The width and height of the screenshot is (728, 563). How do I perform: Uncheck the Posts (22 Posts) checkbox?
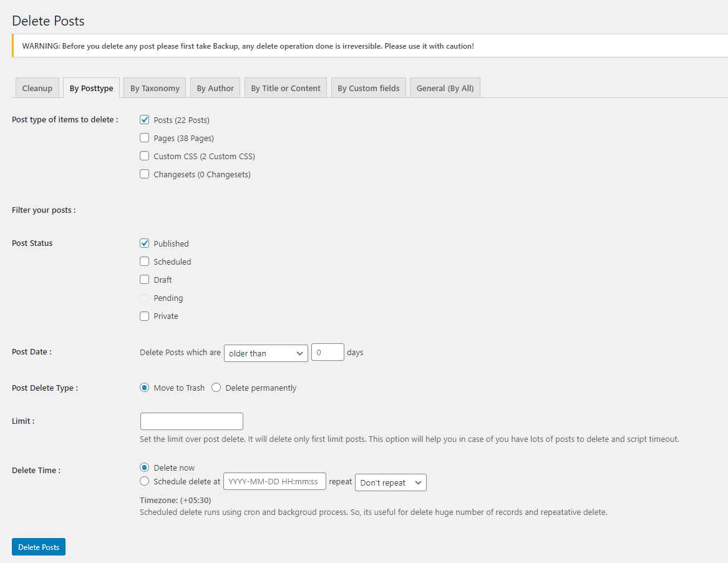point(145,120)
